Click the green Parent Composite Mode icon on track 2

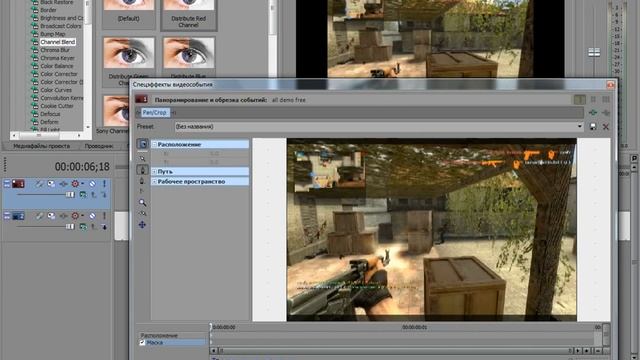point(83,227)
